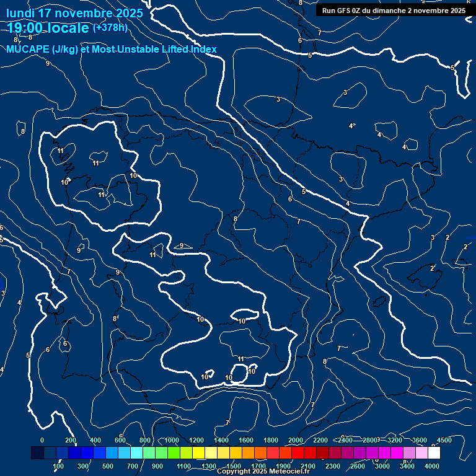This screenshot has width=476, height=476.
Task: Click the sky blue swatch between 500 and 600
Action: tap(112, 452)
